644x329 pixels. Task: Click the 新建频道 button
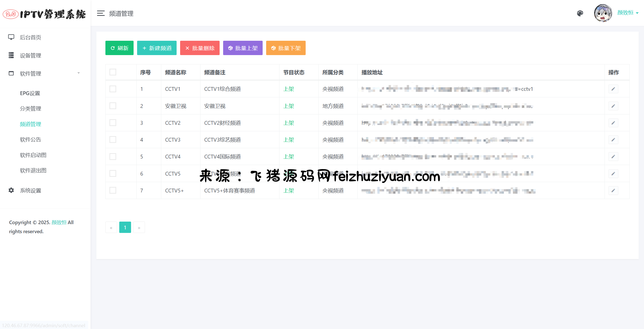pos(157,48)
